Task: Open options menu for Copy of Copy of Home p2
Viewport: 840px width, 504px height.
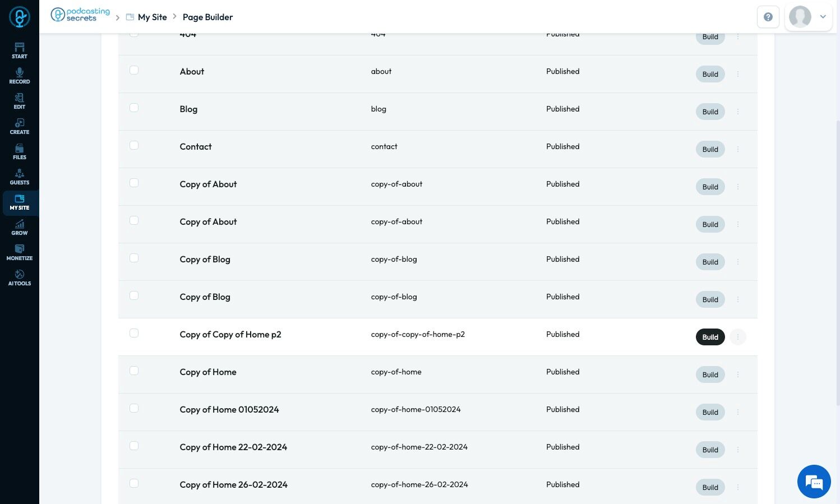Action: tap(738, 337)
